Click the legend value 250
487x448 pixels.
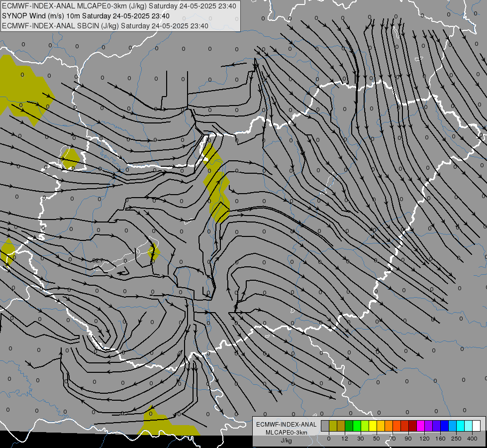456,439
